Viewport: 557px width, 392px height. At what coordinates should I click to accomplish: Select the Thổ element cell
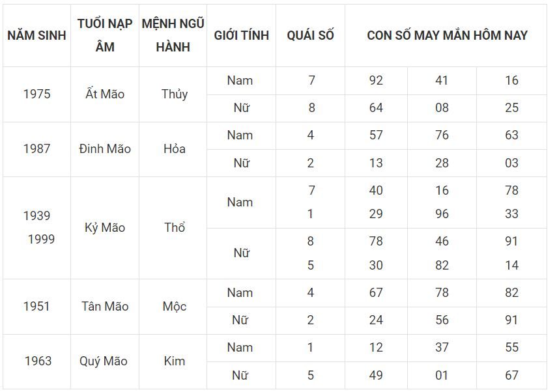click(x=173, y=228)
